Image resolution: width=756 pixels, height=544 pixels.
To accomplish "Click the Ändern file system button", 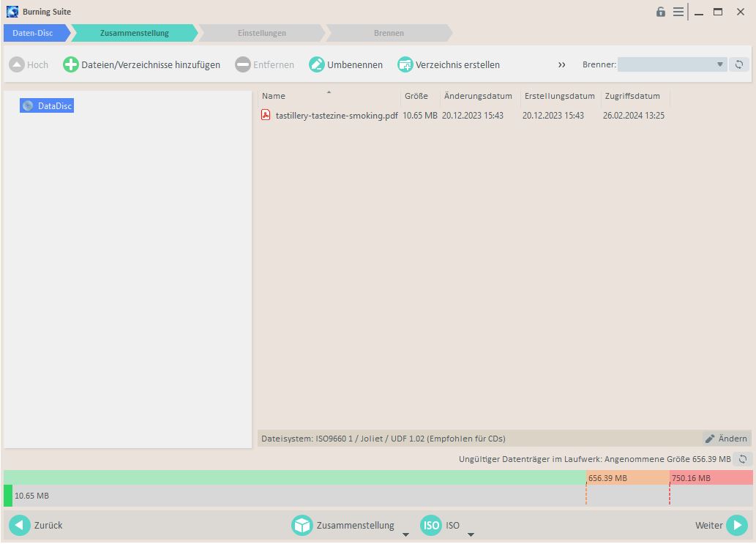I will (x=726, y=439).
